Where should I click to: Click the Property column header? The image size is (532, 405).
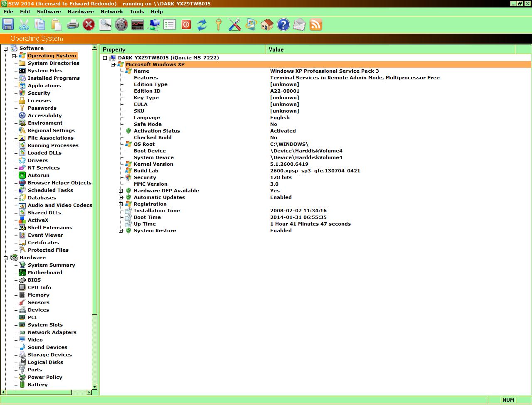click(183, 49)
